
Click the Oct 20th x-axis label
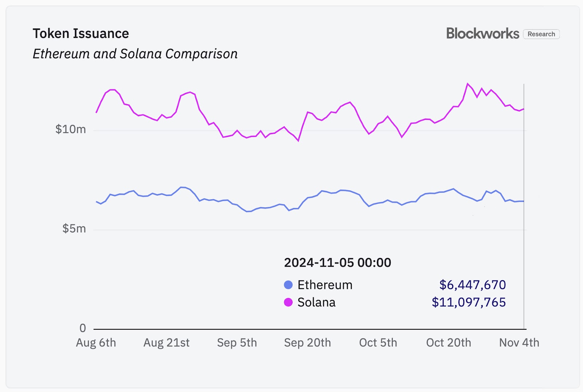(x=449, y=343)
